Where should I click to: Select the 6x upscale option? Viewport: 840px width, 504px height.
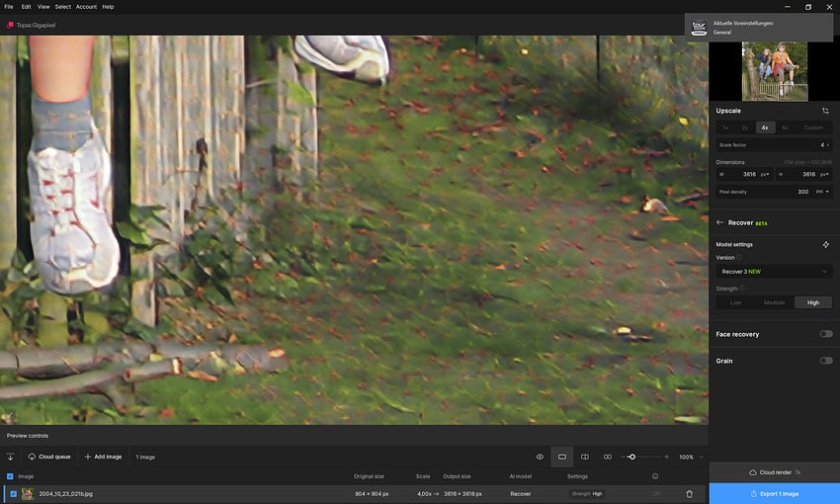click(785, 127)
